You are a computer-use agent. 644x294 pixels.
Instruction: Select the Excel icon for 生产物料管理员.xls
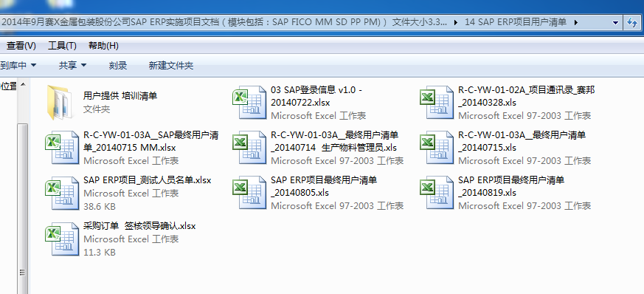pos(249,147)
